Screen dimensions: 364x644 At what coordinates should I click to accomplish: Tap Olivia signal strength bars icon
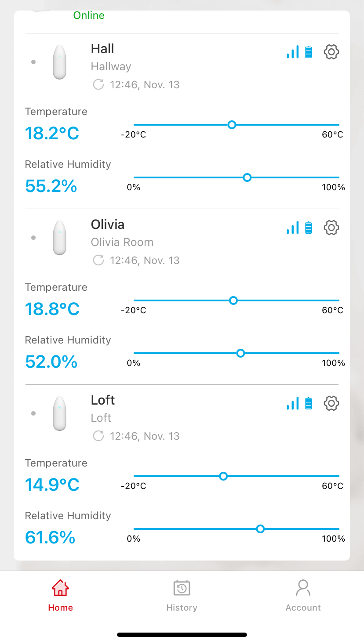click(x=293, y=228)
